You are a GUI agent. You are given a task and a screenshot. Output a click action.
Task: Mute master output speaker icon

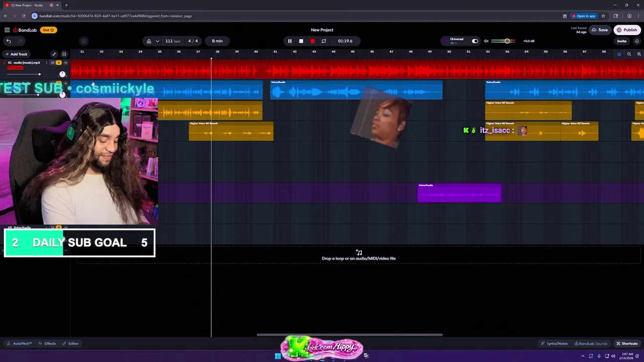pos(486,41)
